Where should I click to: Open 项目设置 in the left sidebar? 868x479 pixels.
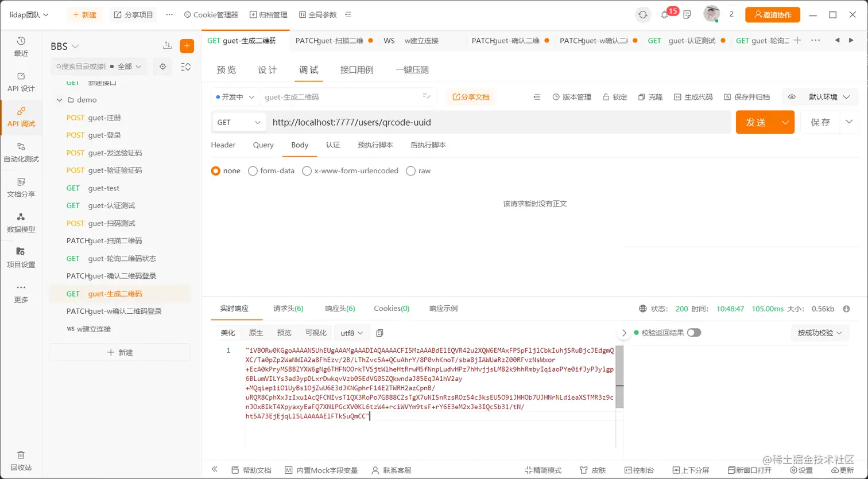coord(21,258)
